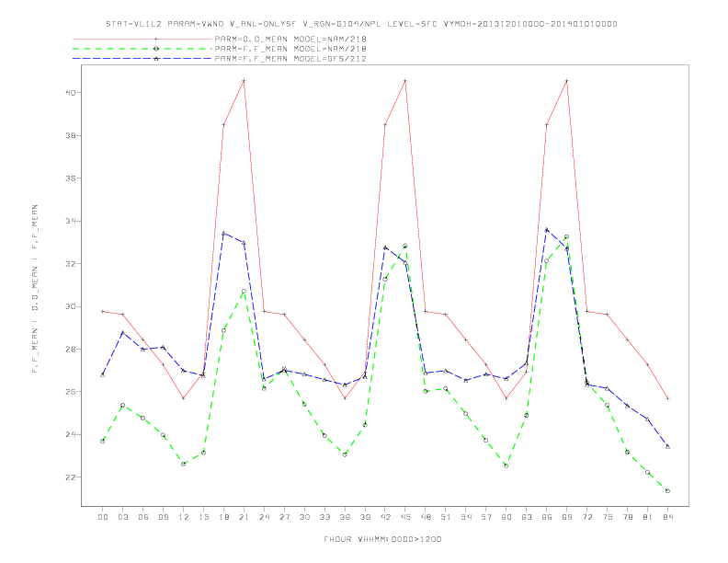Click y-axis tick label 34

point(71,221)
